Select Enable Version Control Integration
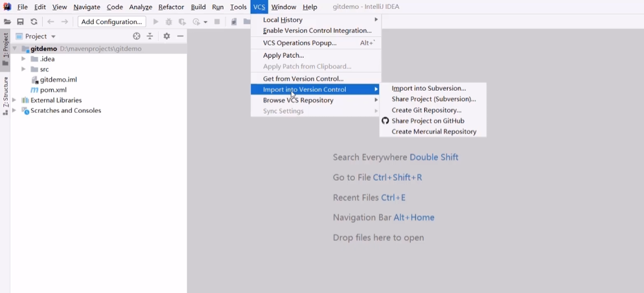Viewport: 644px width, 293px height. coord(316,31)
